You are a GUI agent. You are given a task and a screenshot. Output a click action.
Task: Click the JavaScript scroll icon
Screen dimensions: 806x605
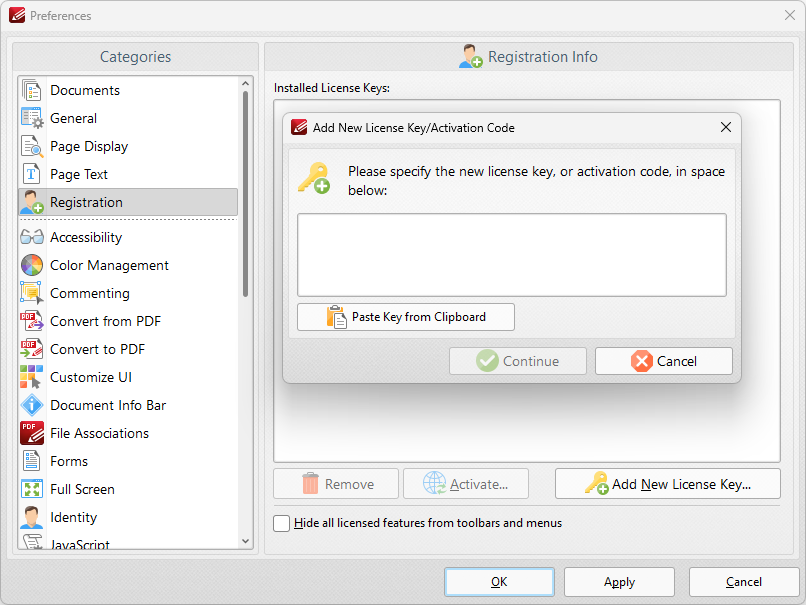[x=32, y=542]
